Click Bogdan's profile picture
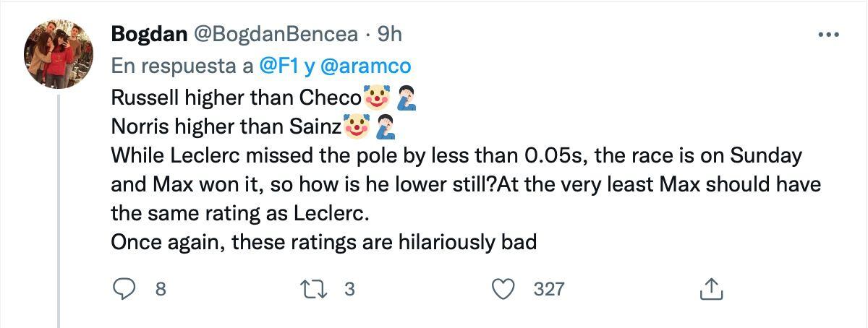Image resolution: width=868 pixels, height=328 pixels. click(x=58, y=52)
